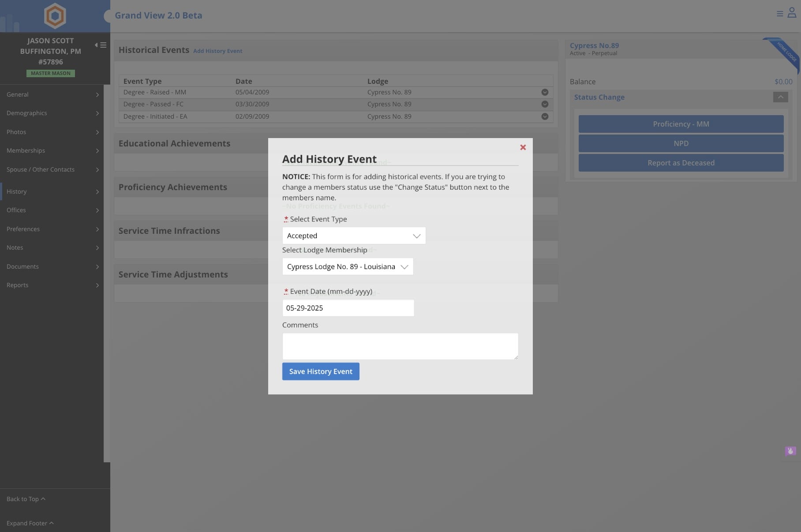Click the MASTER MASON badge
Screen dimensions: 801x532
point(51,73)
